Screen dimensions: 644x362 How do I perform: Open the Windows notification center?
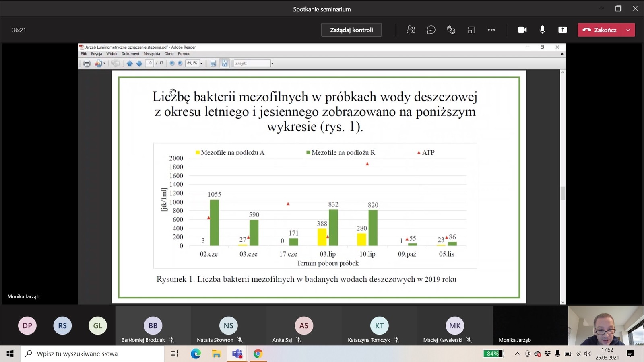(630, 354)
